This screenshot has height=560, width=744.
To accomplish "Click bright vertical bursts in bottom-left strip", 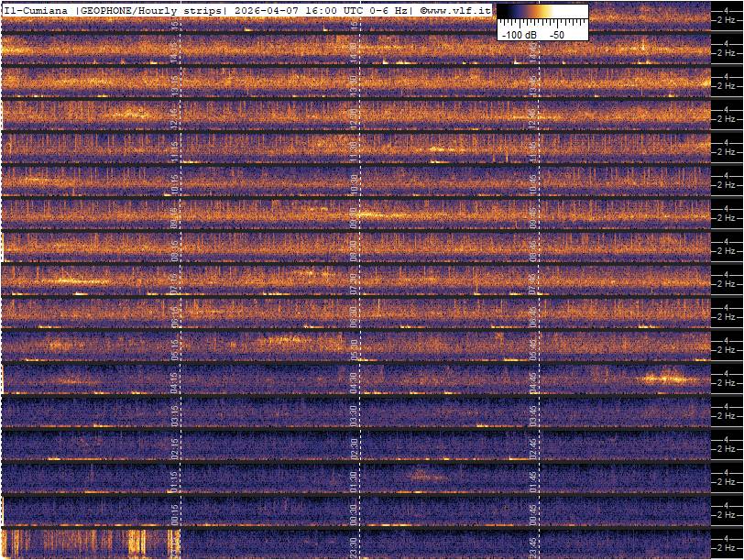I will tap(92, 543).
